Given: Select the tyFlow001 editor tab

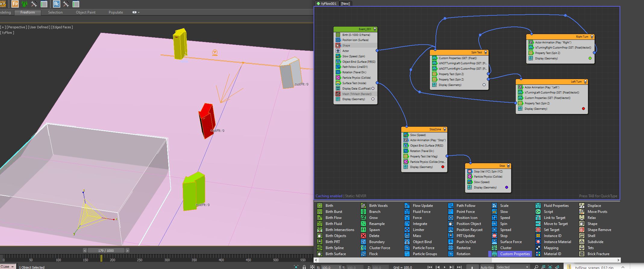Looking at the screenshot, I should [327, 4].
